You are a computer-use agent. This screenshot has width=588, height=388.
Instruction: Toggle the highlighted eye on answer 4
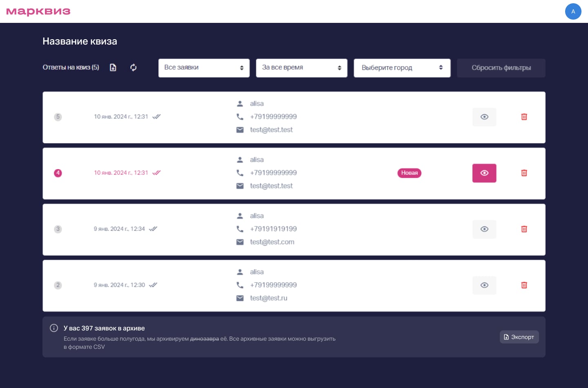click(x=484, y=173)
